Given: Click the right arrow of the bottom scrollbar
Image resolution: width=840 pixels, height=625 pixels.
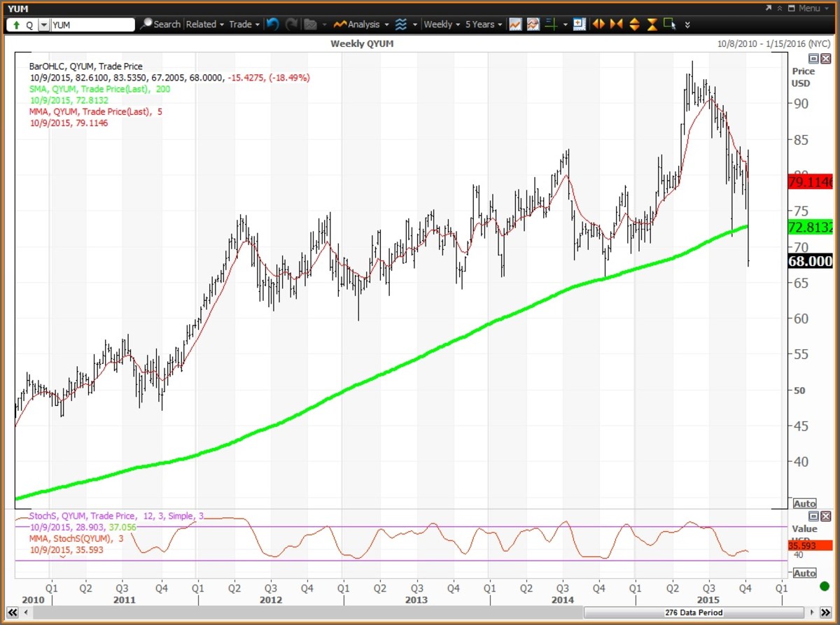Looking at the screenshot, I should 812,612.
